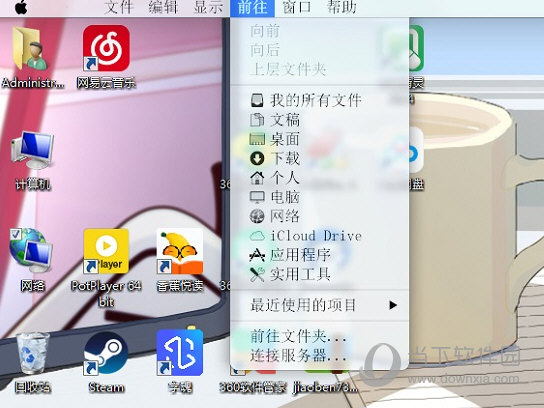Open the 帮助 menu
The height and width of the screenshot is (408, 544).
coord(342,7)
